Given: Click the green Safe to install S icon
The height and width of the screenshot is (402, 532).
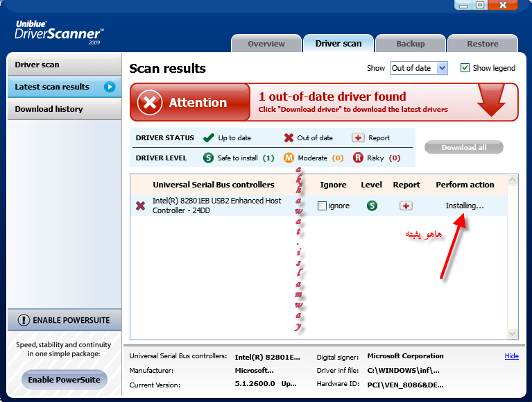Looking at the screenshot, I should [208, 158].
